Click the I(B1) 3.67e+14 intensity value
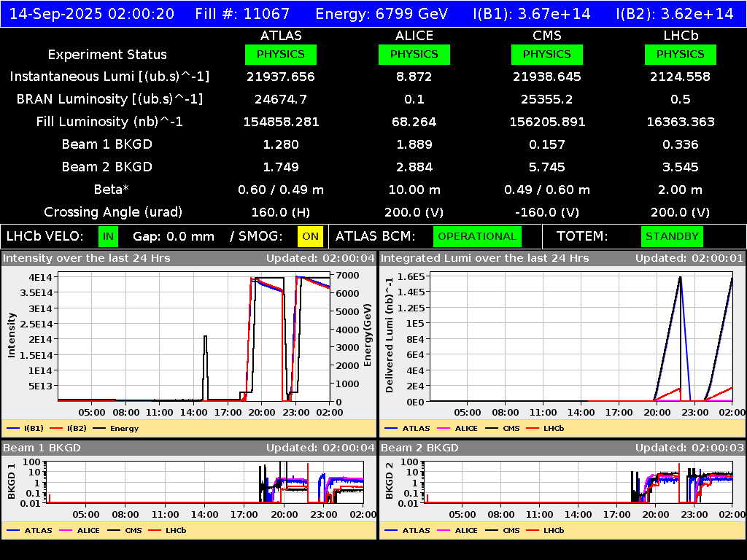The width and height of the screenshot is (747, 560). tap(532, 14)
